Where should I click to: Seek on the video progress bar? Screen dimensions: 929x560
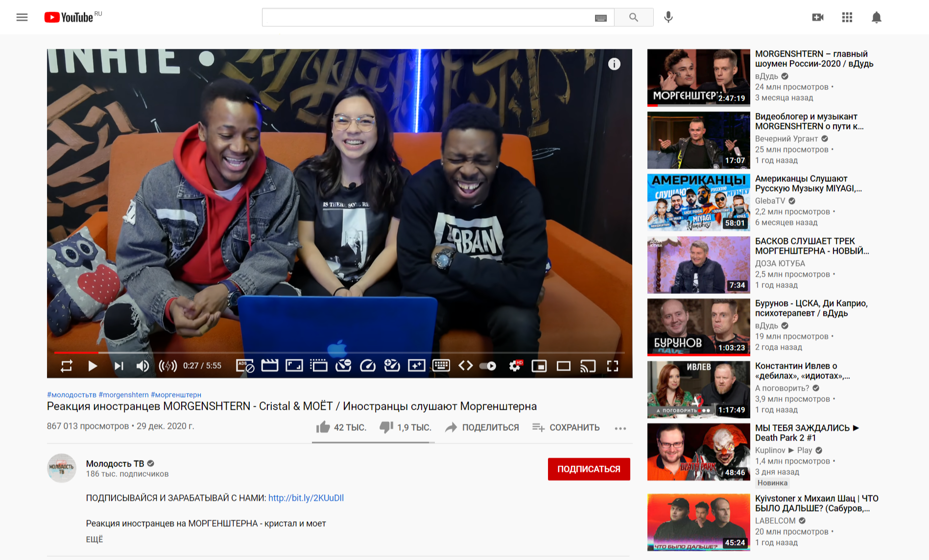click(x=339, y=352)
